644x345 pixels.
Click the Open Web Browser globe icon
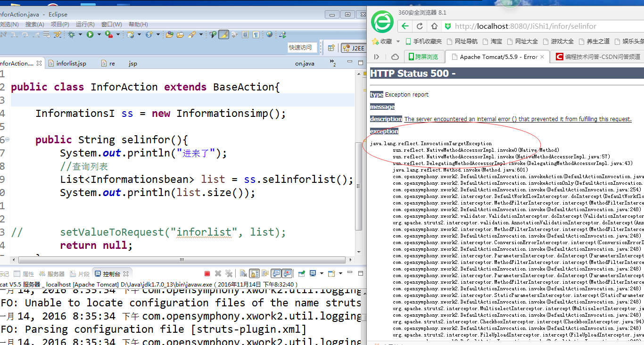click(x=269, y=34)
